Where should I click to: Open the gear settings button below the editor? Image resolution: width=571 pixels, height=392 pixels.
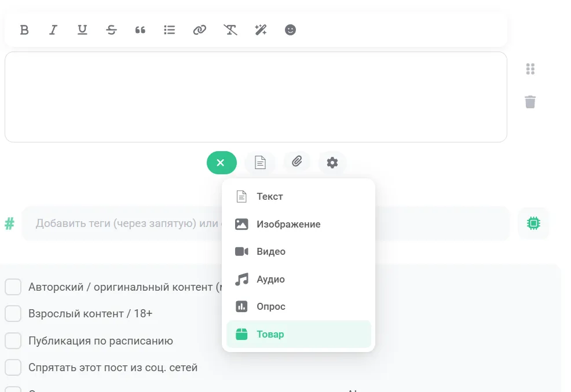click(332, 162)
